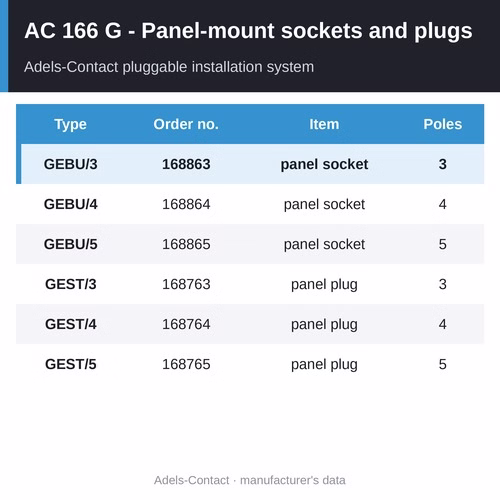Select order number 168764
The height and width of the screenshot is (500, 500).
pyautogui.click(x=186, y=324)
